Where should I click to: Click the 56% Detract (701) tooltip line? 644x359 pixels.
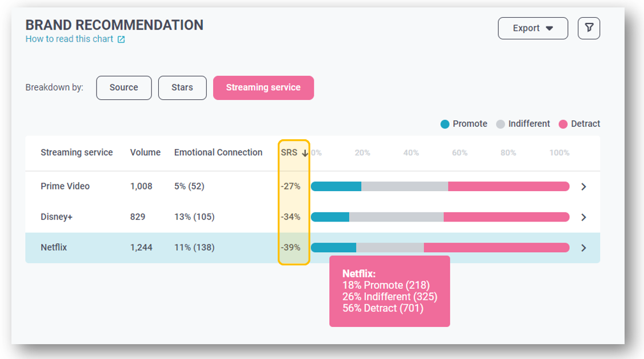coord(383,308)
